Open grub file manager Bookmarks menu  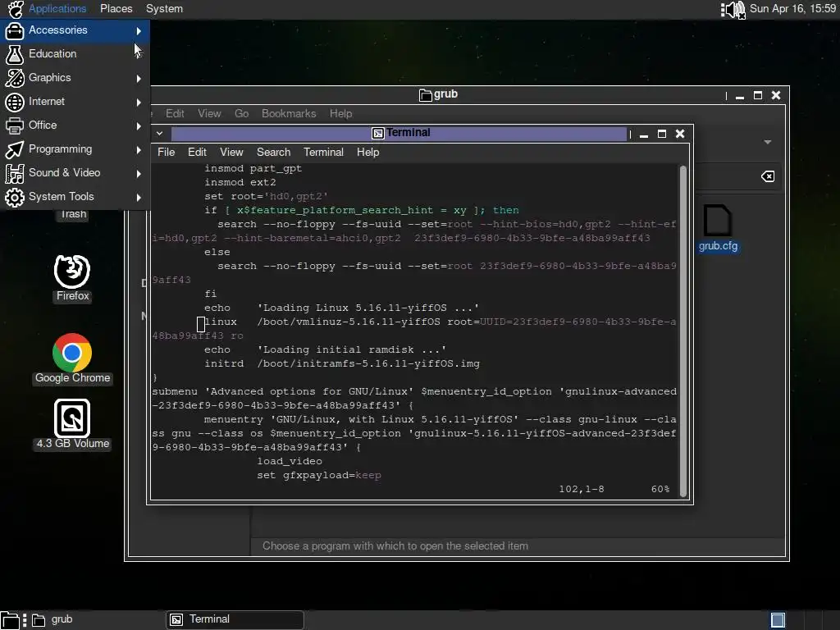[x=289, y=113]
